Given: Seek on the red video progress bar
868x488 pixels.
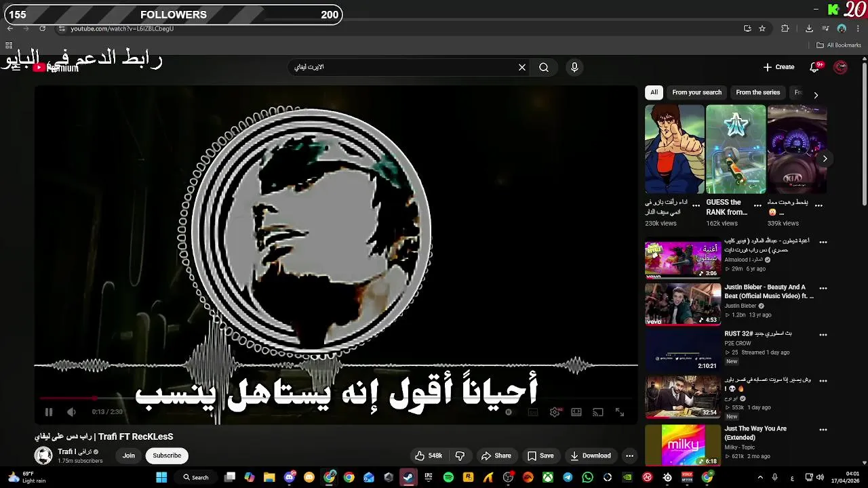Looking at the screenshot, I should point(336,399).
